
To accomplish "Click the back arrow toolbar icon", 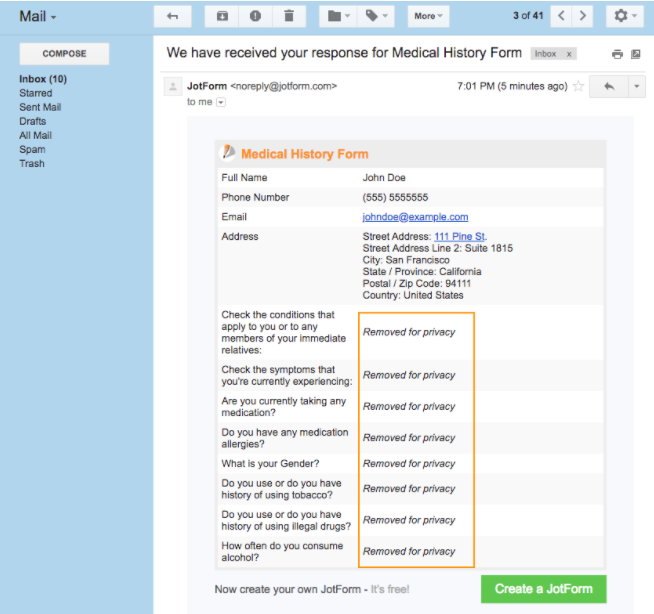I will click(x=173, y=16).
